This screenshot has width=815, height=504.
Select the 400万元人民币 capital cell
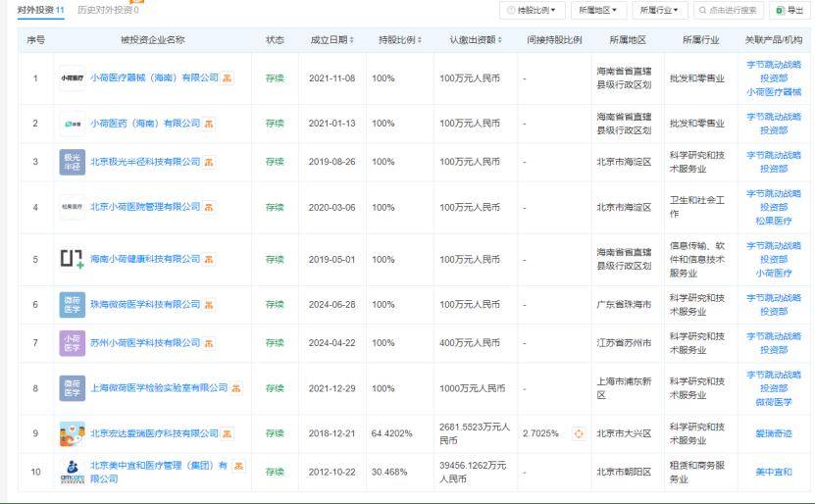(x=470, y=343)
